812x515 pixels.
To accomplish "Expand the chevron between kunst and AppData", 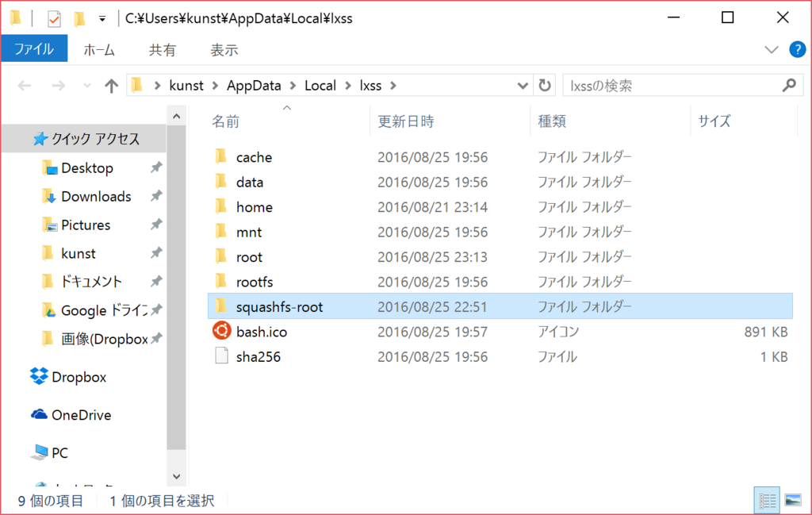I will coord(215,86).
